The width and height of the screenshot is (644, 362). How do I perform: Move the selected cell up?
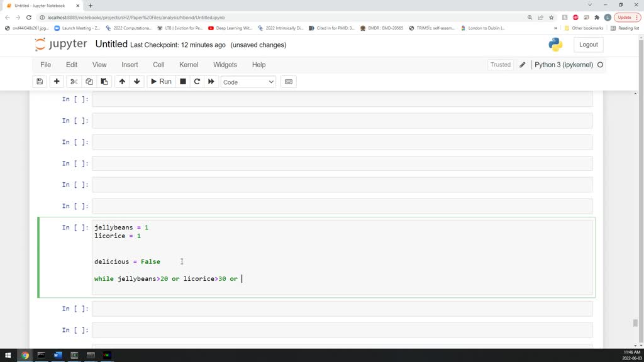122,81
